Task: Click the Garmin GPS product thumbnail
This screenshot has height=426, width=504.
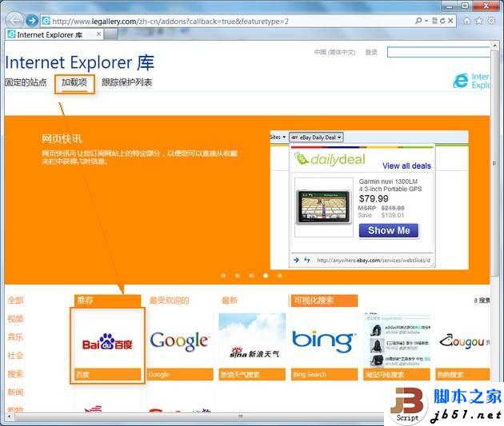Action: (324, 207)
